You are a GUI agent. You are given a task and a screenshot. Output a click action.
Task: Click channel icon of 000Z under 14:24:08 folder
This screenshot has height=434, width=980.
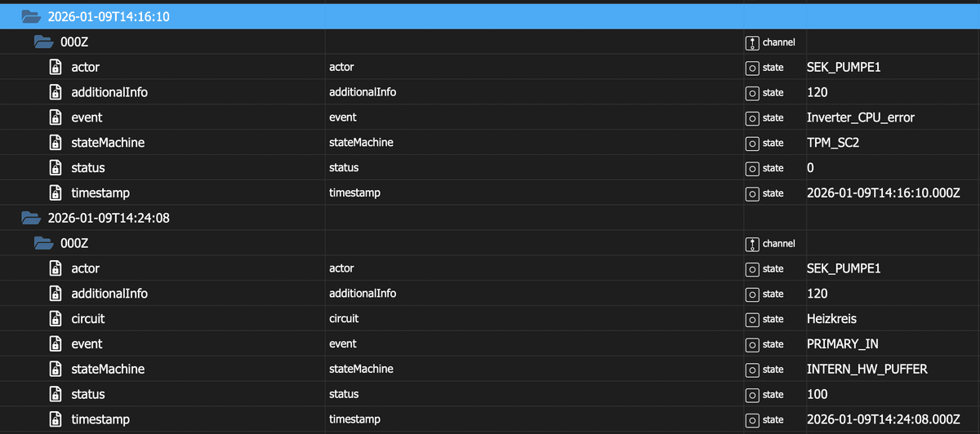coord(751,243)
